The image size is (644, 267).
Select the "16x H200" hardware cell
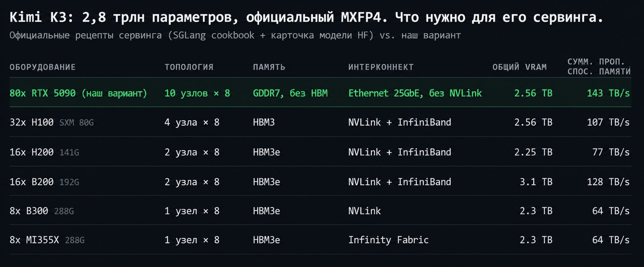click(44, 152)
